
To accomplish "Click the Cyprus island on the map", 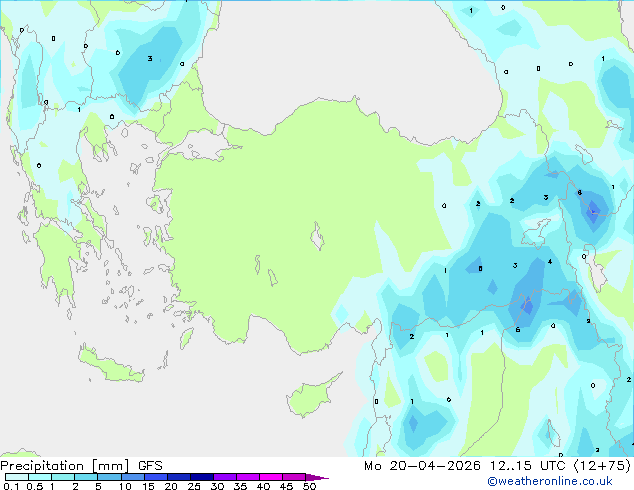I will pos(311,396).
